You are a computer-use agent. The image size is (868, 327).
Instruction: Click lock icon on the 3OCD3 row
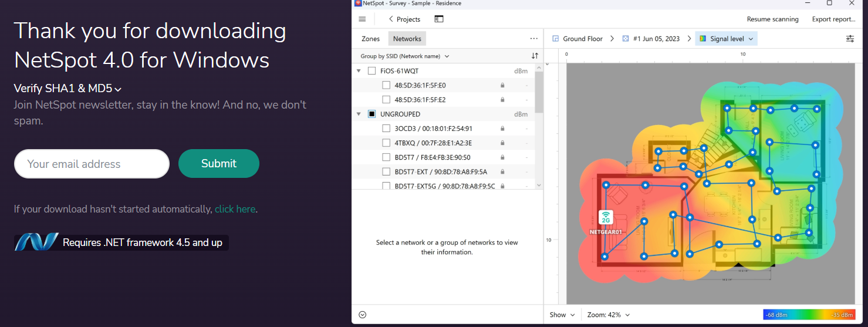502,129
